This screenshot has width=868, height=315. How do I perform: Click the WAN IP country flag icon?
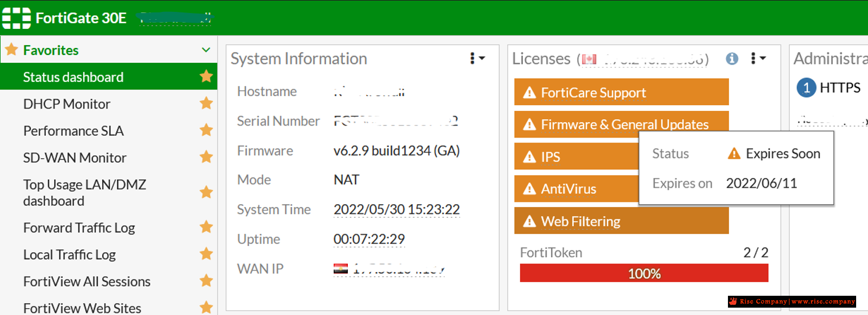341,269
